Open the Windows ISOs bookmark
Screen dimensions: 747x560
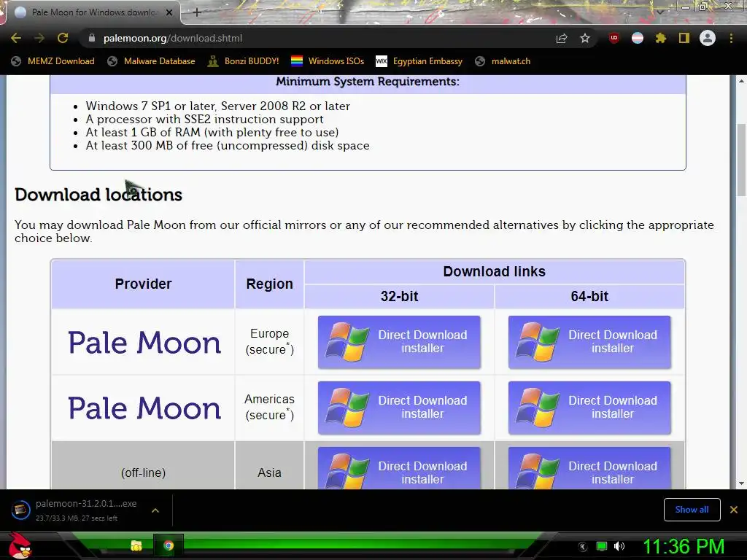point(328,61)
